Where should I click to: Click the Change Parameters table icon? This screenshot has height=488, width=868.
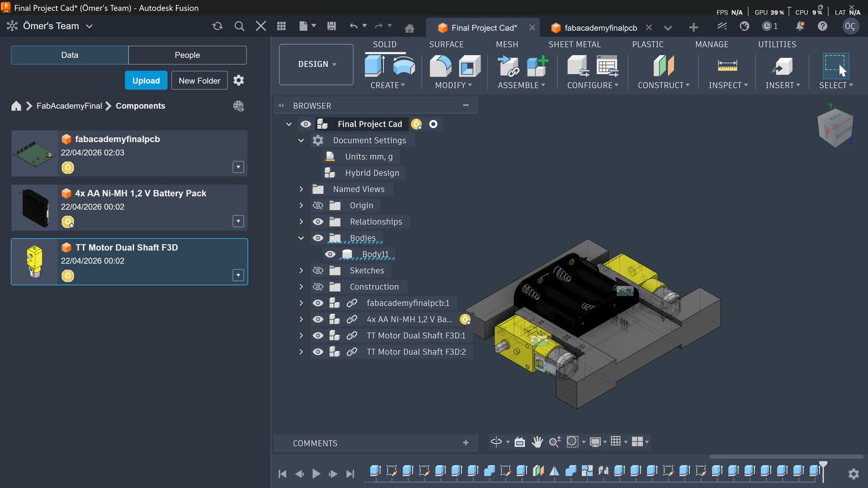click(x=607, y=66)
